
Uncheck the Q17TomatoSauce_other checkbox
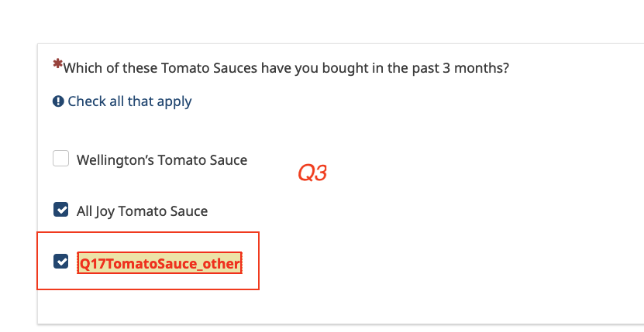pos(60,262)
